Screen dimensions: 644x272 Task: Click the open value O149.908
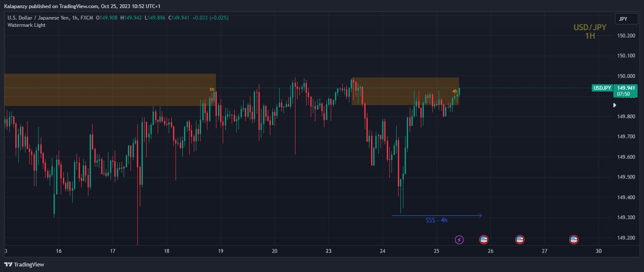107,18
